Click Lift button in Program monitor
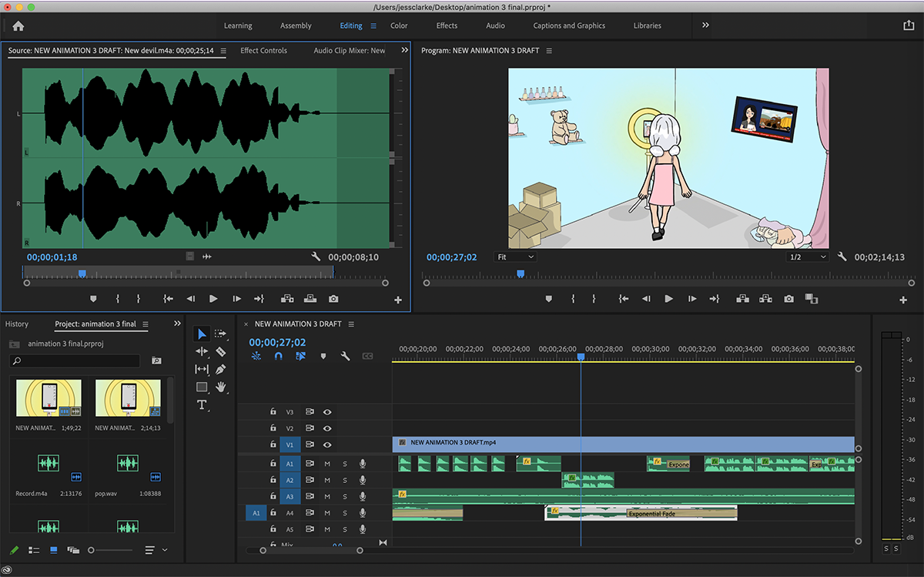The width and height of the screenshot is (924, 577). 743,299
